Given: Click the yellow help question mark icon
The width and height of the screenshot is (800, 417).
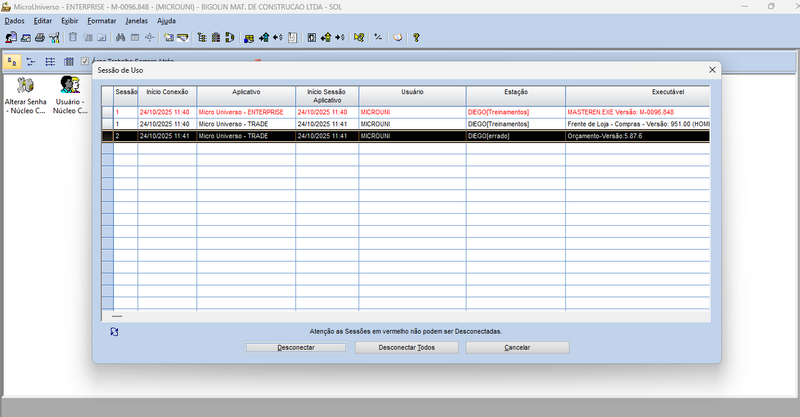Looking at the screenshot, I should point(416,38).
